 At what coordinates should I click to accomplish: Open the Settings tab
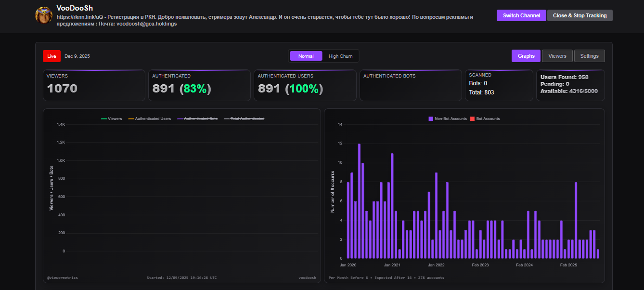[x=589, y=56]
